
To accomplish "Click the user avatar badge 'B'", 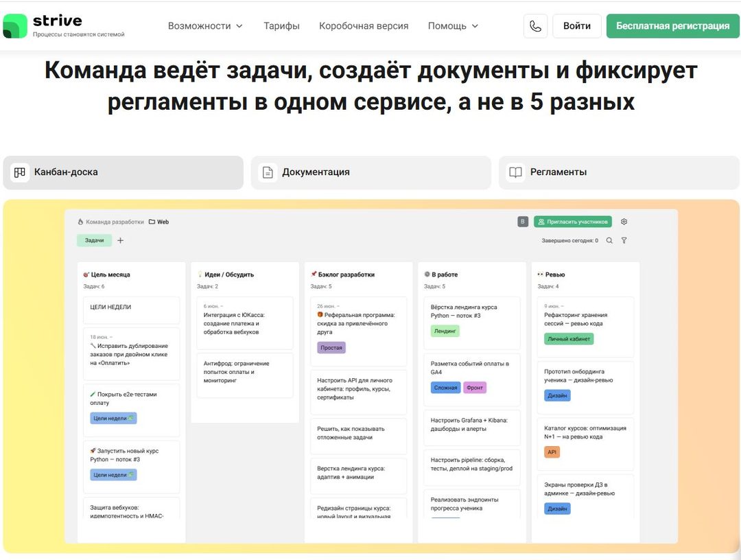I will tap(523, 222).
